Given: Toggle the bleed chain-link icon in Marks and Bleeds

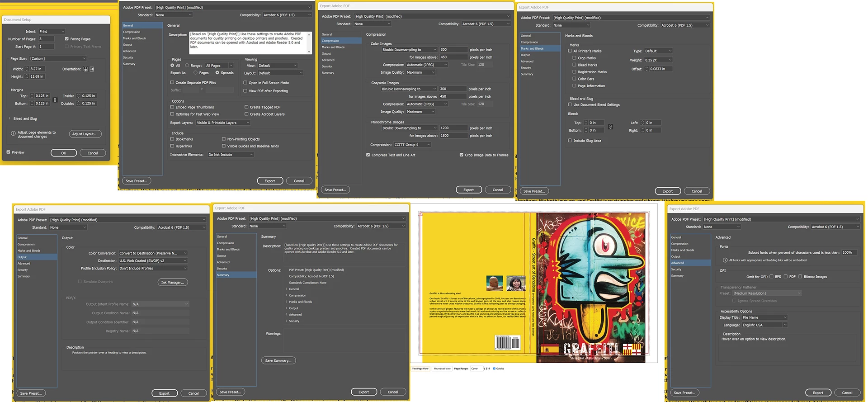Looking at the screenshot, I should 610,127.
